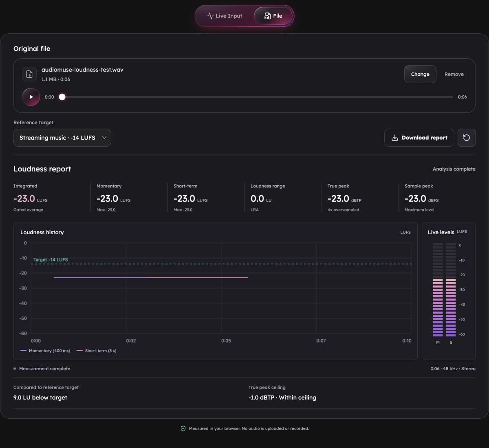The image size is (489, 448).
Task: Click '-1.0 dBTP · Within ceiling' text
Action: 282,397
